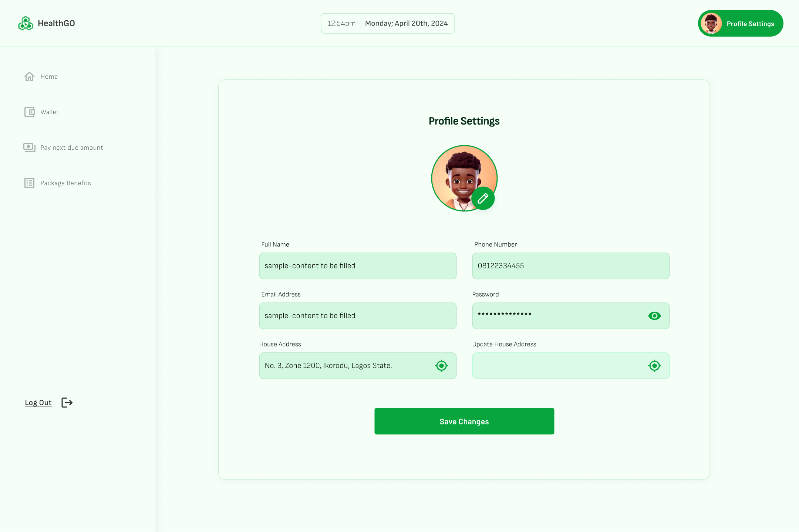Click into the Phone Number field
This screenshot has width=799, height=532.
tap(570, 266)
